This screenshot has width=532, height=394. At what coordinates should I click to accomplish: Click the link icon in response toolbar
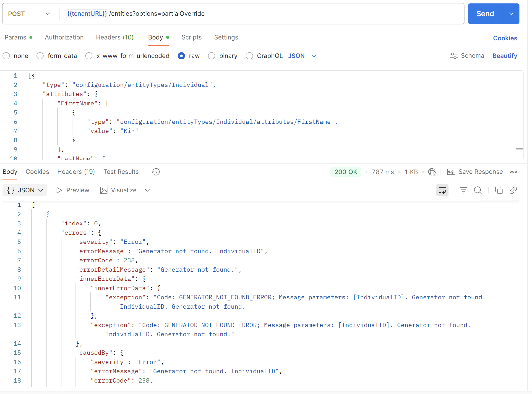click(x=513, y=190)
